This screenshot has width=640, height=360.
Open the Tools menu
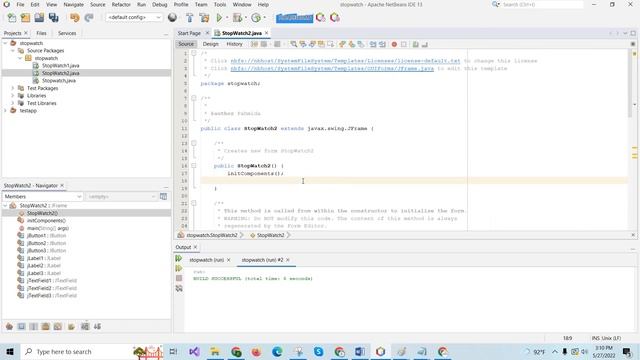(x=220, y=4)
